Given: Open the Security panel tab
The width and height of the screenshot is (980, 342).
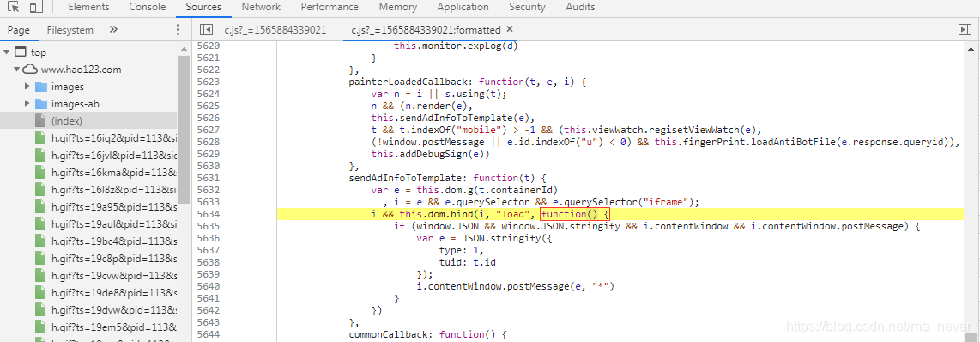Looking at the screenshot, I should tap(527, 8).
